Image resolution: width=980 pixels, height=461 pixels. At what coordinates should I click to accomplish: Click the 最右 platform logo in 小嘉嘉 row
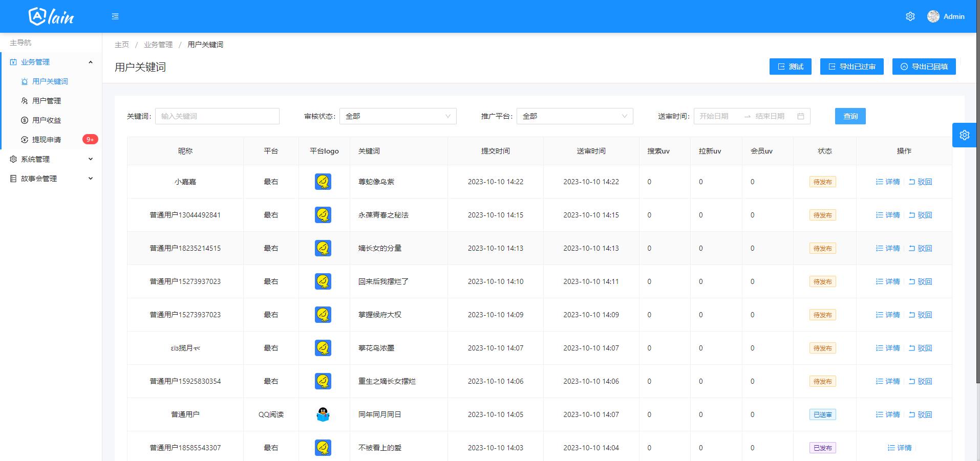click(x=323, y=182)
